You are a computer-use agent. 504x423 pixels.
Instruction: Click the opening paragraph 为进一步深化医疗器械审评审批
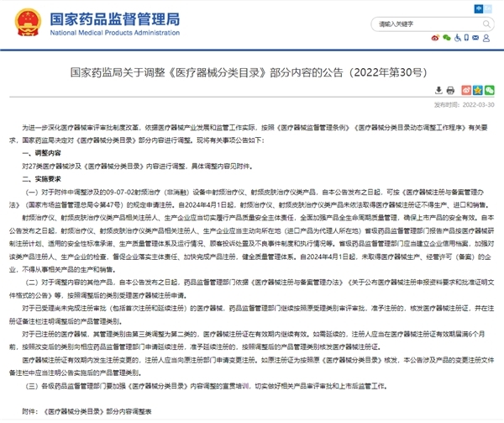pos(249,134)
